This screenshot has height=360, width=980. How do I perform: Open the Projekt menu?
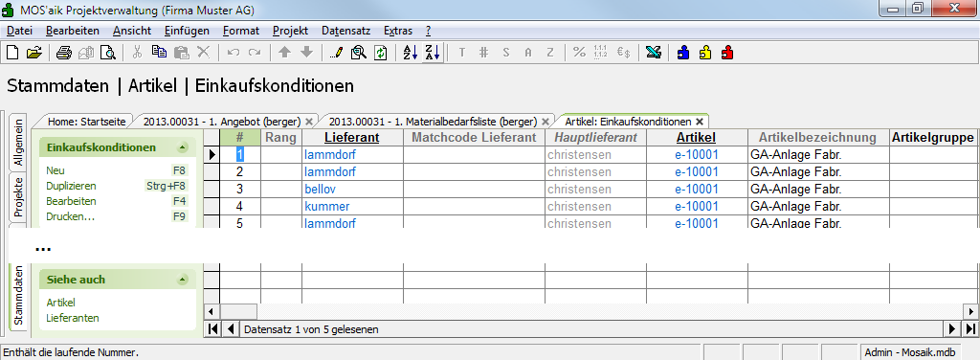290,31
